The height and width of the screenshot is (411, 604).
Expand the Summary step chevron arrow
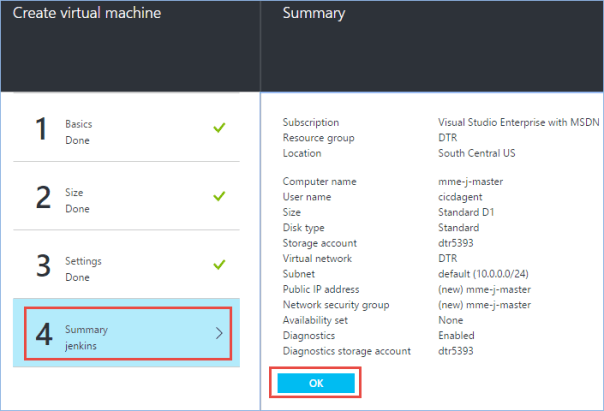(219, 333)
